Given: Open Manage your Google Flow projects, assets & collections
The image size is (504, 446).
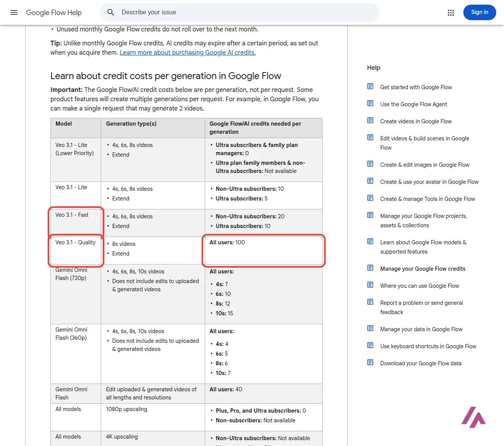Looking at the screenshot, I should pos(424,221).
